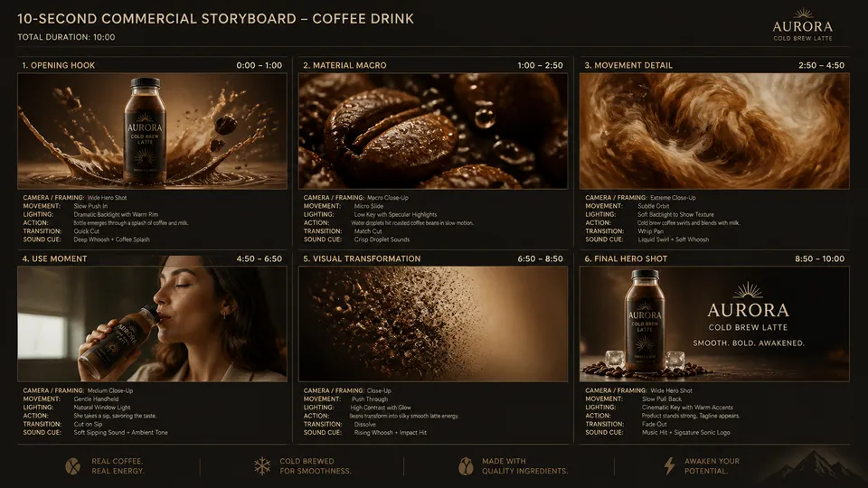
Task: Click the 2. Material Macro heading
Action: click(x=344, y=65)
